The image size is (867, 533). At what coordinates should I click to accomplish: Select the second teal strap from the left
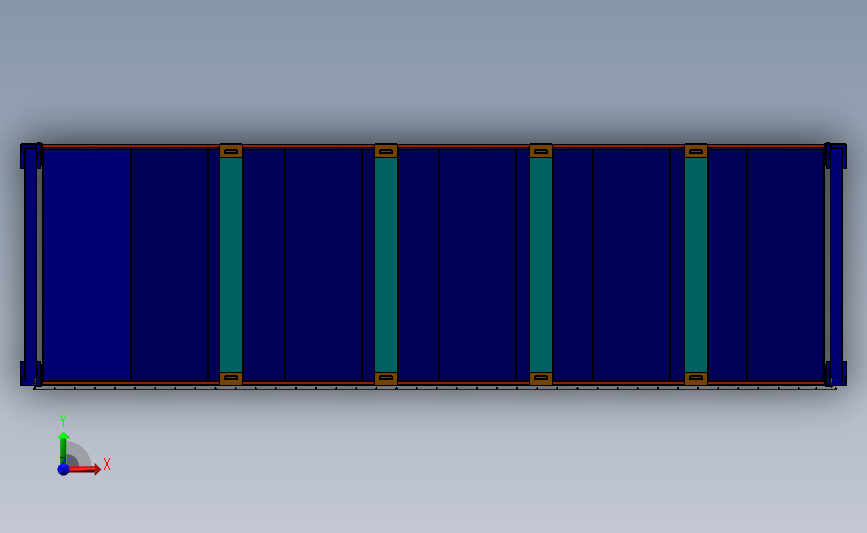[386, 265]
